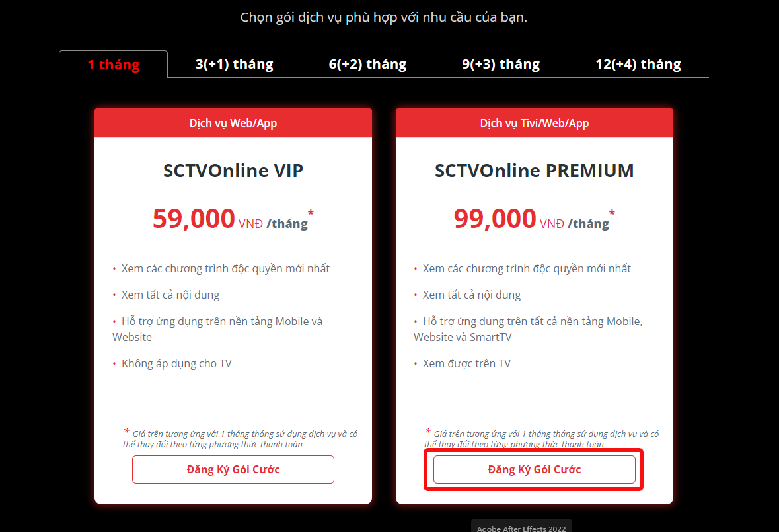
Task: Select the 1 tháng tab
Action: click(113, 65)
